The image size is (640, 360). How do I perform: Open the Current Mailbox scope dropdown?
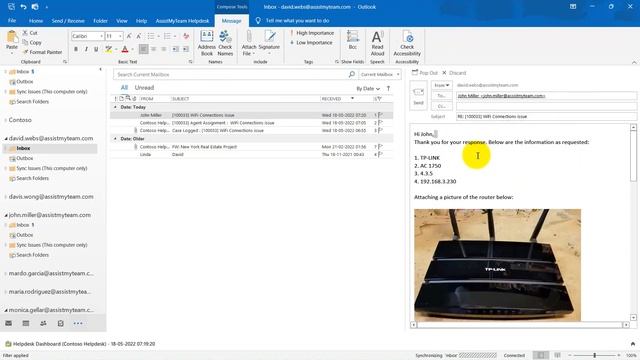point(380,74)
